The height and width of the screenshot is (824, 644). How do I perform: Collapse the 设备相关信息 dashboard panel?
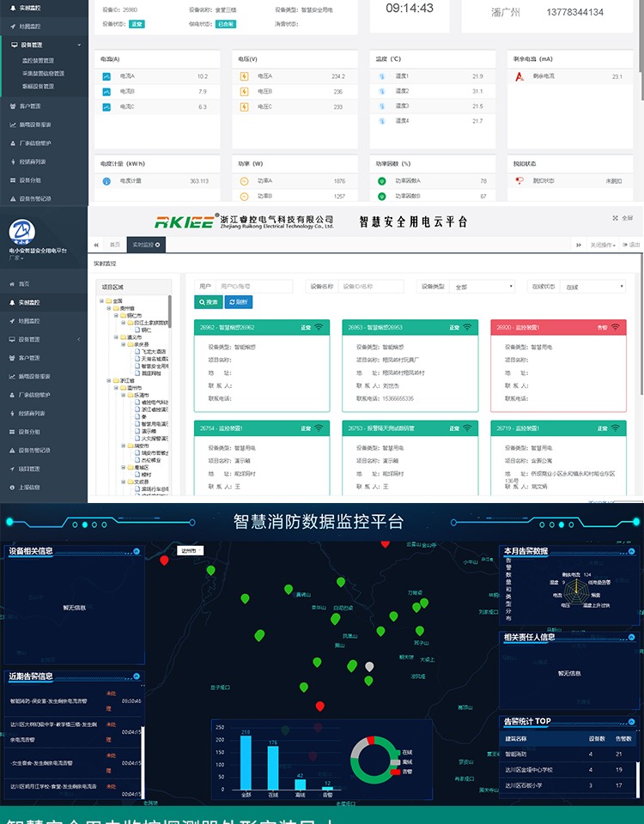137,551
